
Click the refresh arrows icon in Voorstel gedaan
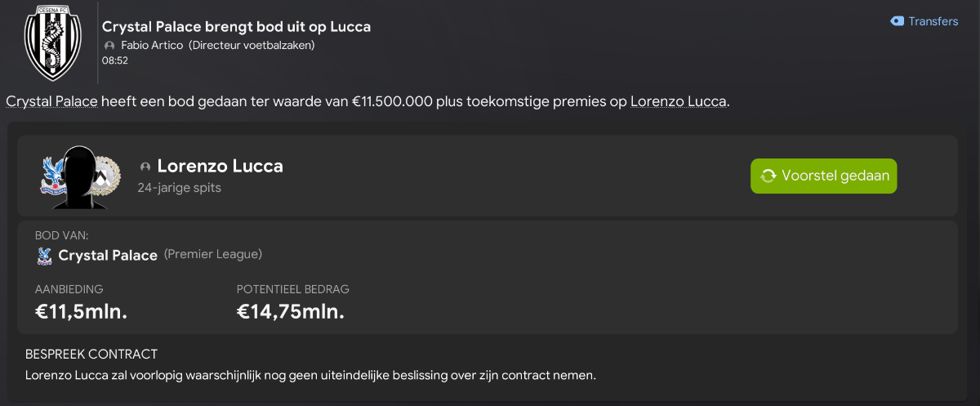[x=768, y=176]
